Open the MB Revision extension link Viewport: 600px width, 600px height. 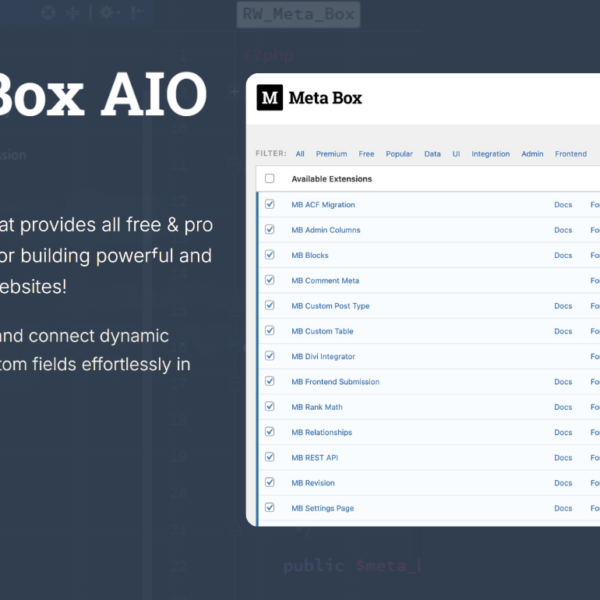tap(313, 483)
